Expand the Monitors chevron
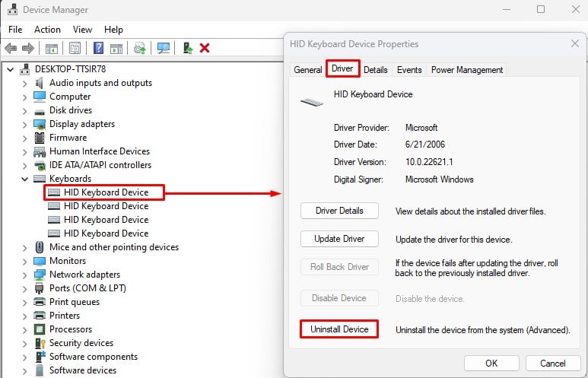This screenshot has height=378, width=588. [x=25, y=262]
